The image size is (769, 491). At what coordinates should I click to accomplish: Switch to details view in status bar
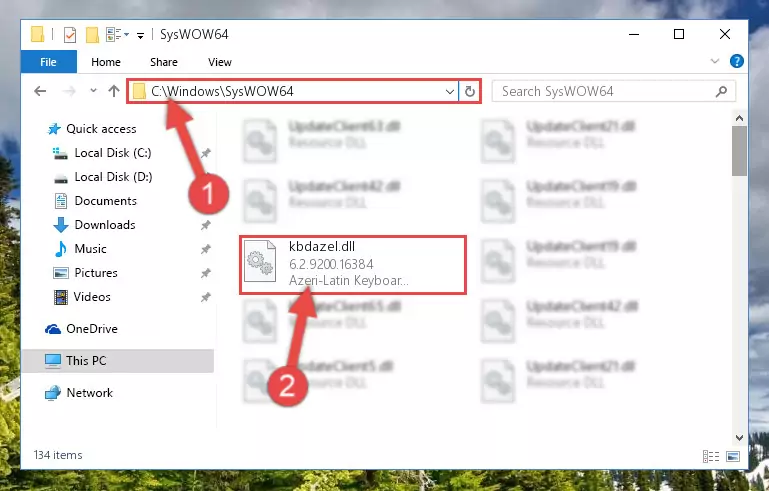[x=711, y=456]
